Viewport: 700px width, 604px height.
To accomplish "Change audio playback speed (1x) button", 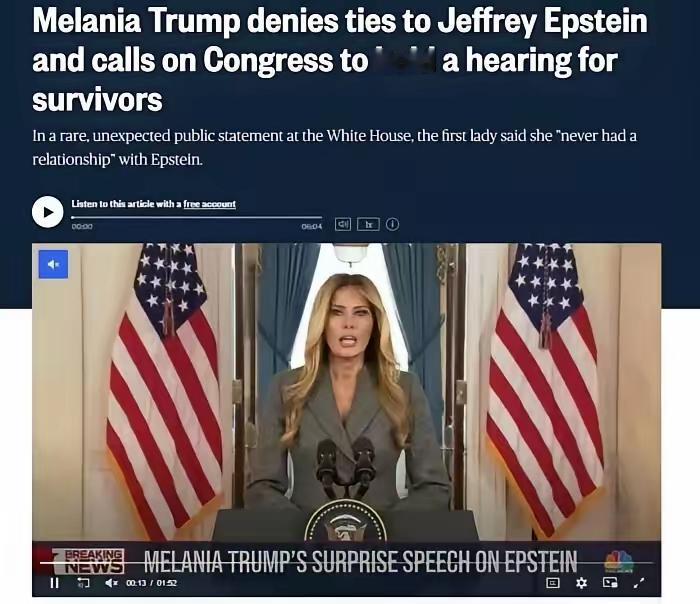I will coord(368,224).
